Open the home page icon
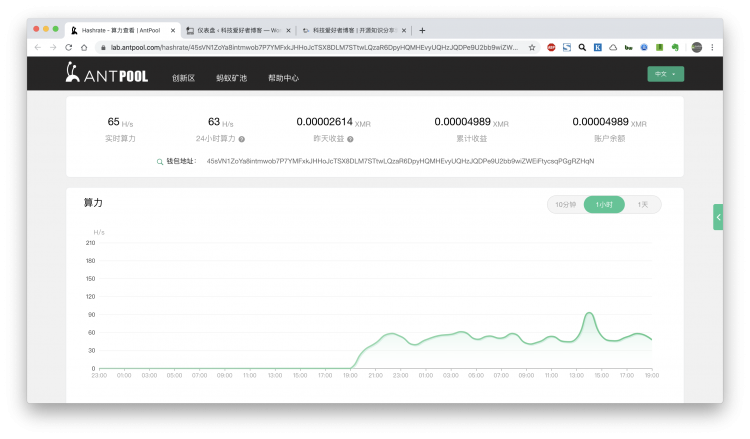The width and height of the screenshot is (750, 439). [84, 47]
